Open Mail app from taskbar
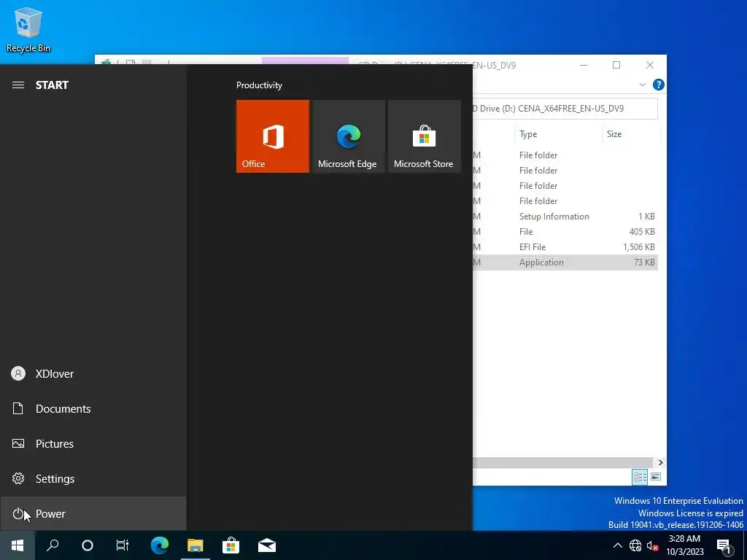The height and width of the screenshot is (560, 747). [267, 545]
